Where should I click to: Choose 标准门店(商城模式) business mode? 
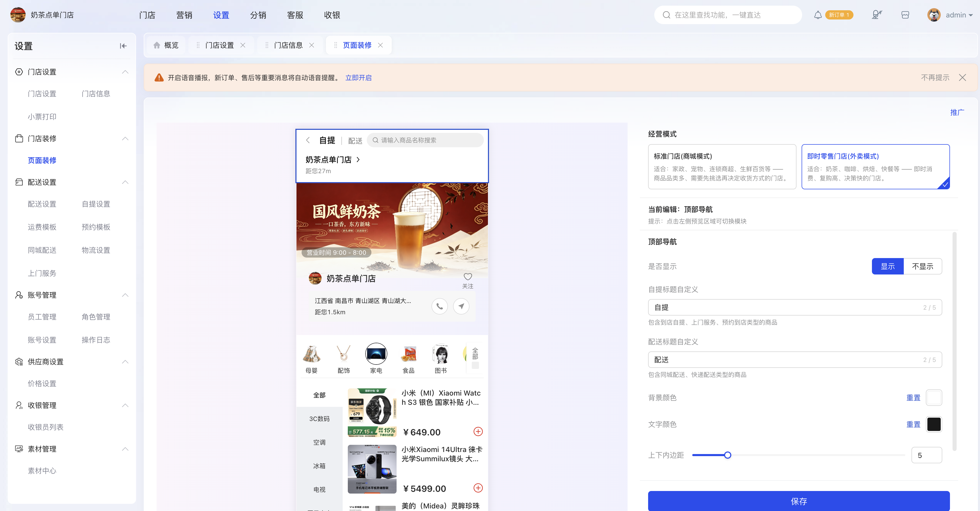(x=722, y=166)
